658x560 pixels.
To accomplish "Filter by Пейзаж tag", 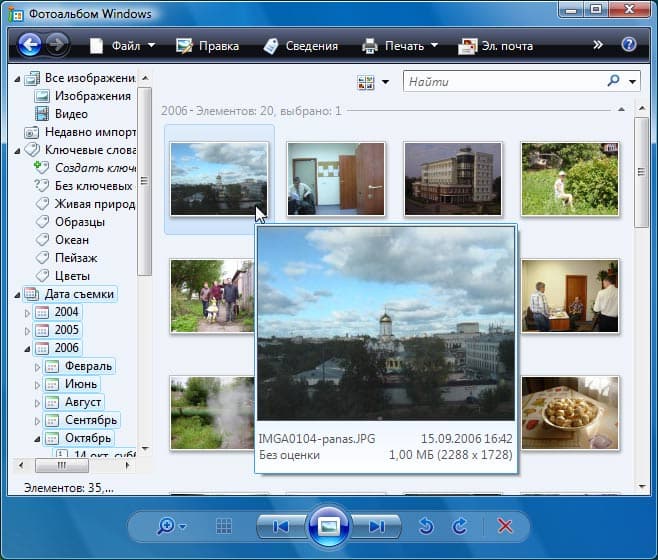I will [76, 258].
